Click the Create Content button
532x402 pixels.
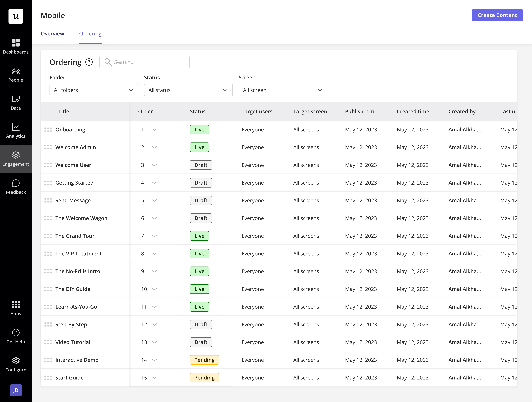pos(497,15)
